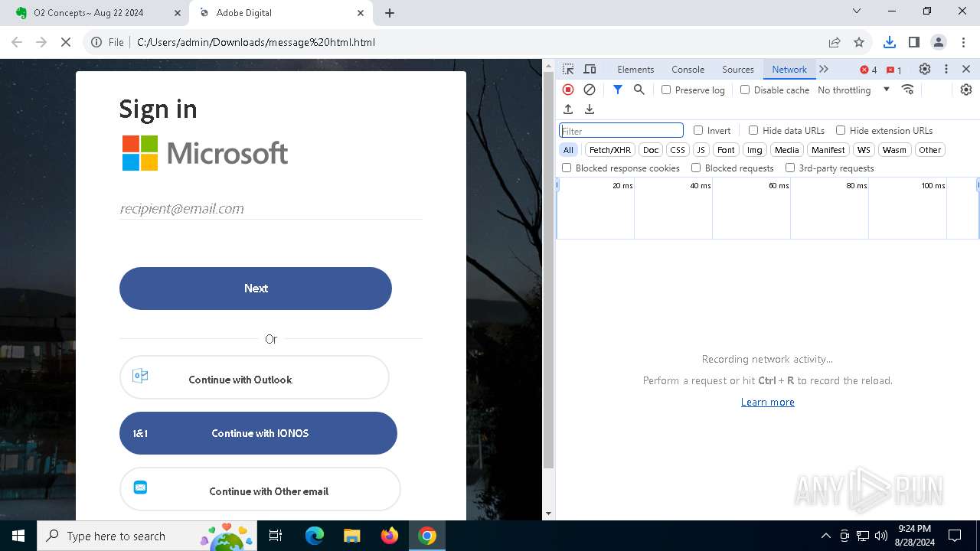Share this page icon in the address bar
The height and width of the screenshot is (551, 980).
(x=835, y=42)
